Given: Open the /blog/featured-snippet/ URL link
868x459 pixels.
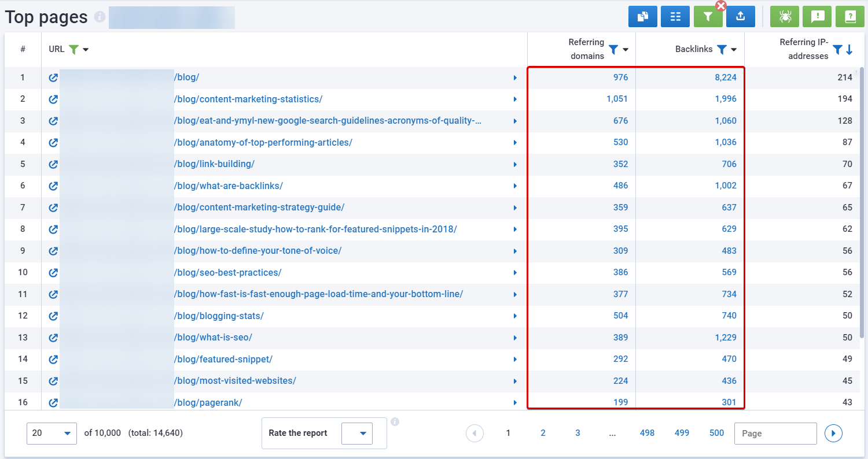Looking at the screenshot, I should 223,359.
